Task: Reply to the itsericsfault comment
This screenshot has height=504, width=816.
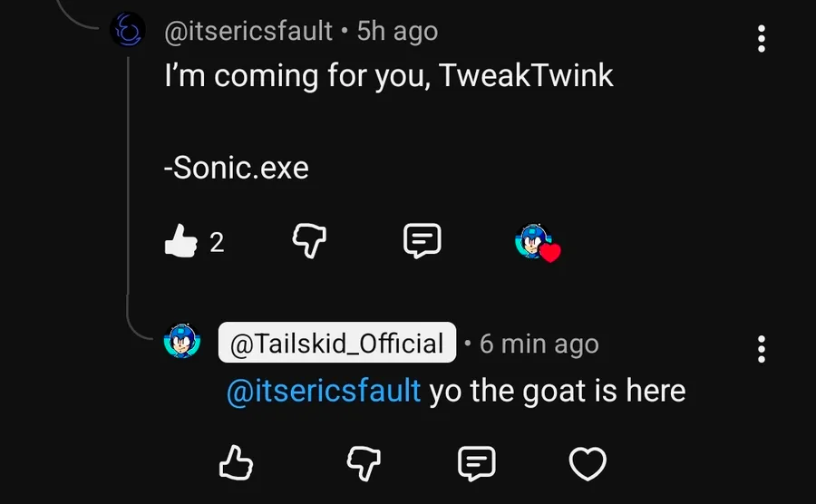Action: pyautogui.click(x=422, y=241)
